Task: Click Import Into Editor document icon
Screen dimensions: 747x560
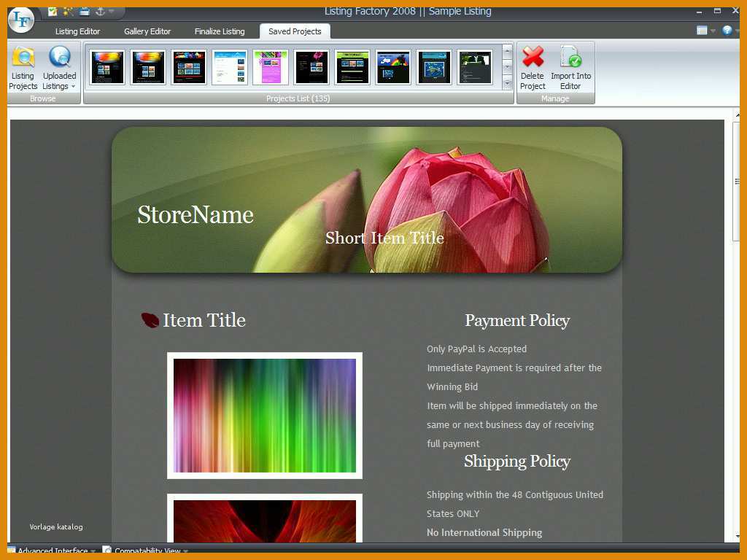Action: [x=570, y=68]
